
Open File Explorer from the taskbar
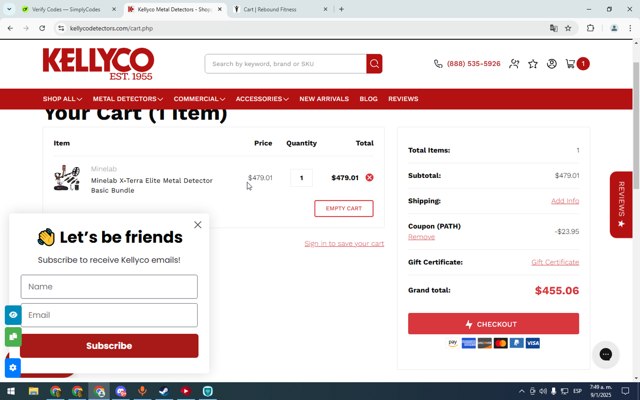[33, 391]
